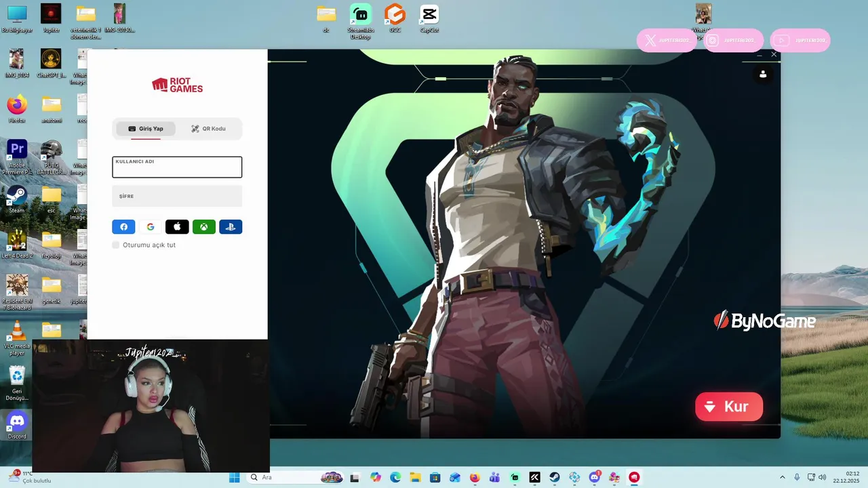Open Bu bilgisayar desktop icon
This screenshot has width=868, height=488.
click(x=17, y=18)
